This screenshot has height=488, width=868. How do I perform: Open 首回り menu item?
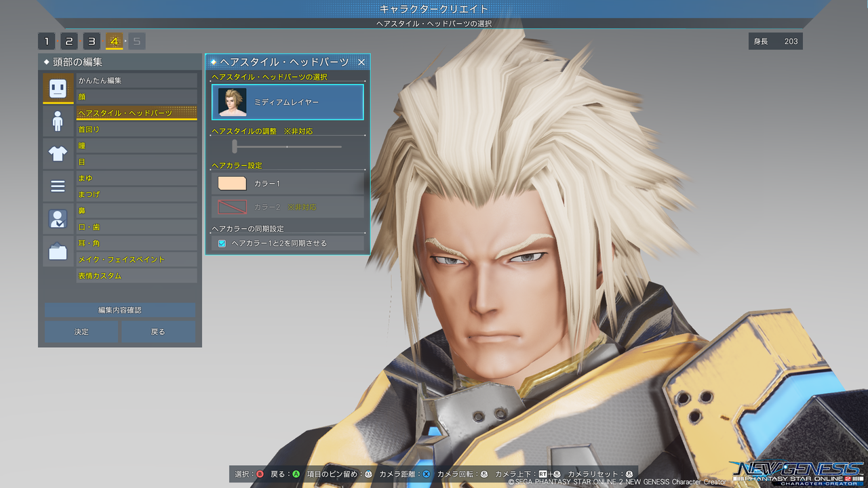tap(136, 129)
